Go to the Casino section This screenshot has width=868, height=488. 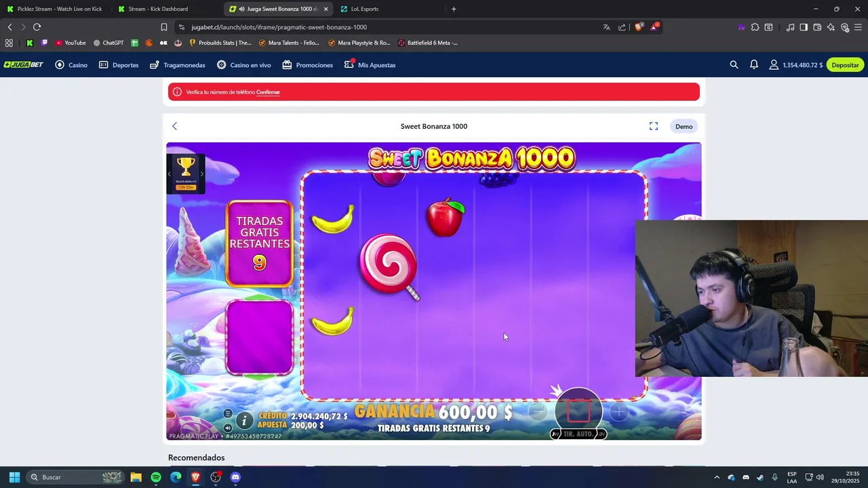71,65
